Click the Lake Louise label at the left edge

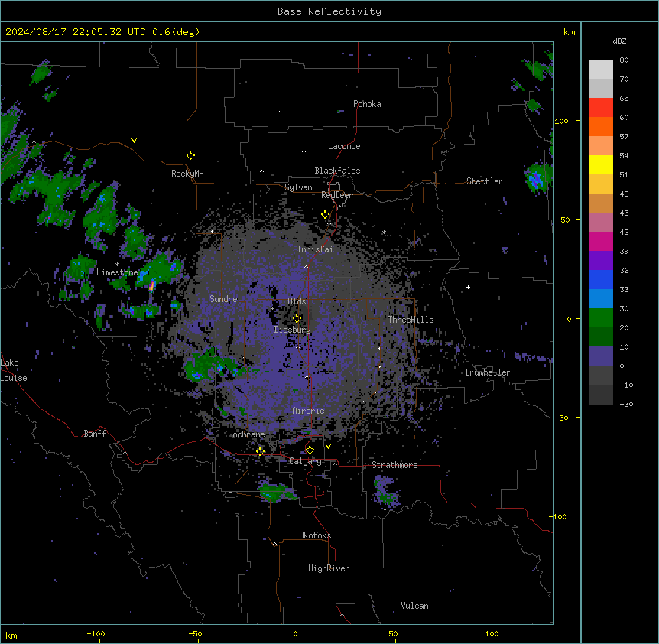point(14,370)
